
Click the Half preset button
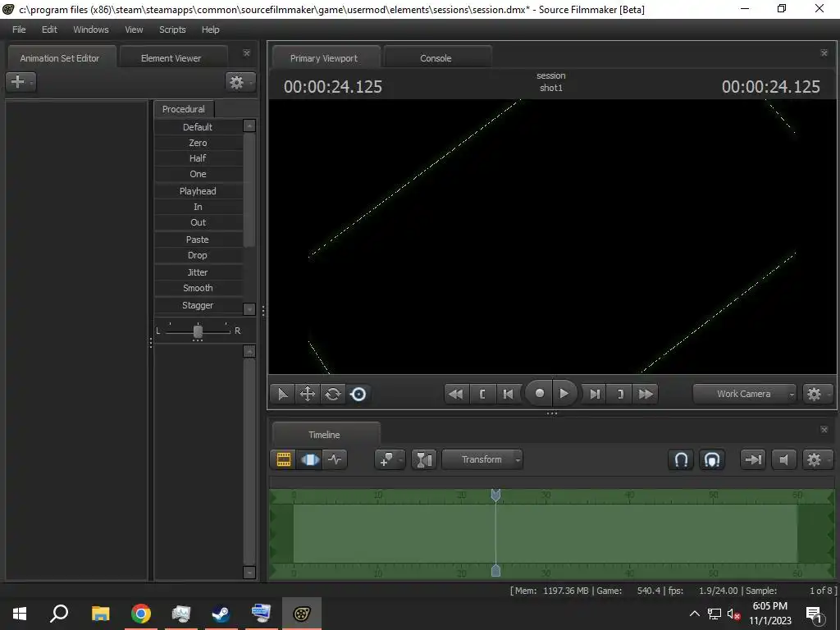click(198, 158)
